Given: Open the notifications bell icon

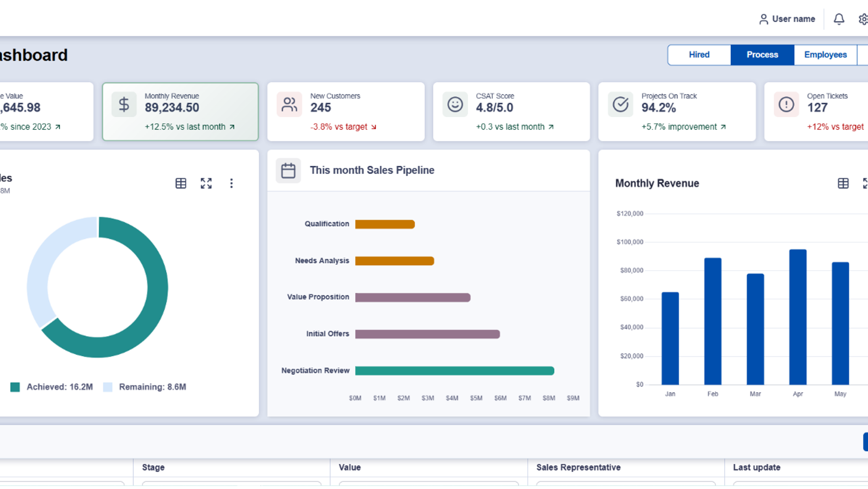Looking at the screenshot, I should point(838,19).
